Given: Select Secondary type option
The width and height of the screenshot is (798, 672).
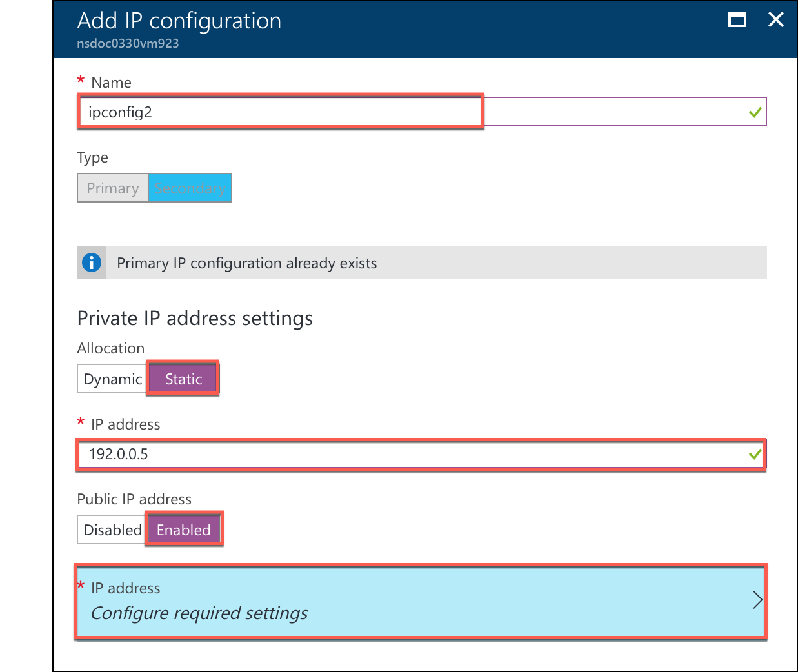Looking at the screenshot, I should tap(190, 188).
